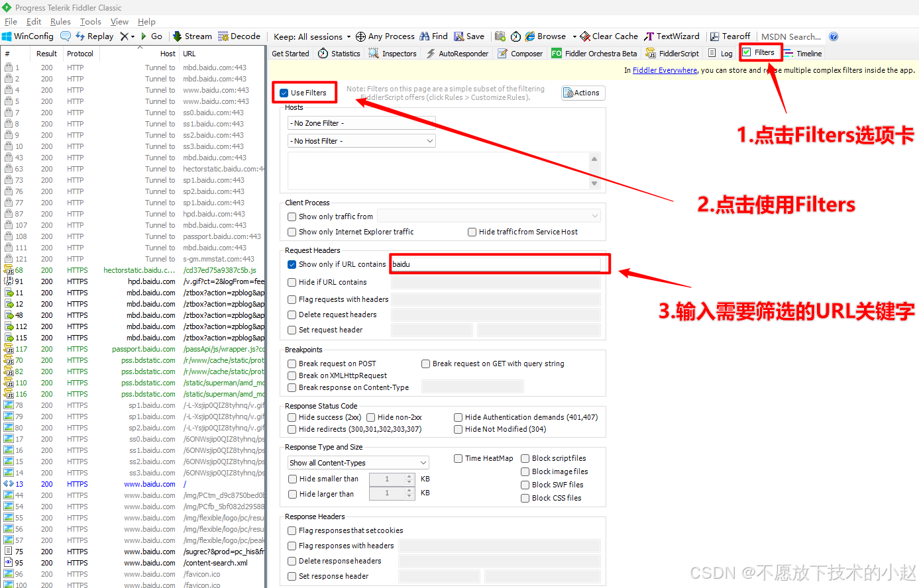
Task: Enable Hide success (2xx) checkbox
Action: [292, 417]
